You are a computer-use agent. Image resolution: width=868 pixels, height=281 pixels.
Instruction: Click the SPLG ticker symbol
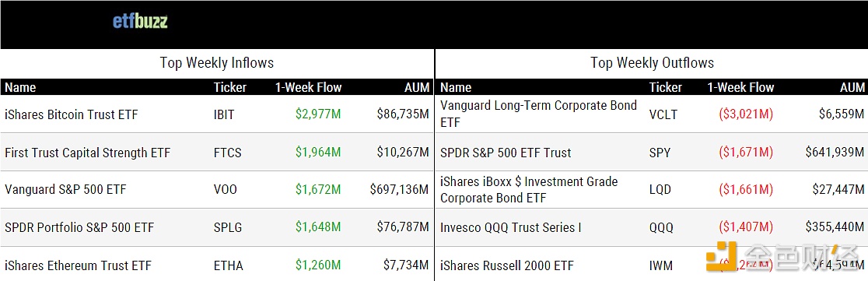[x=228, y=227]
